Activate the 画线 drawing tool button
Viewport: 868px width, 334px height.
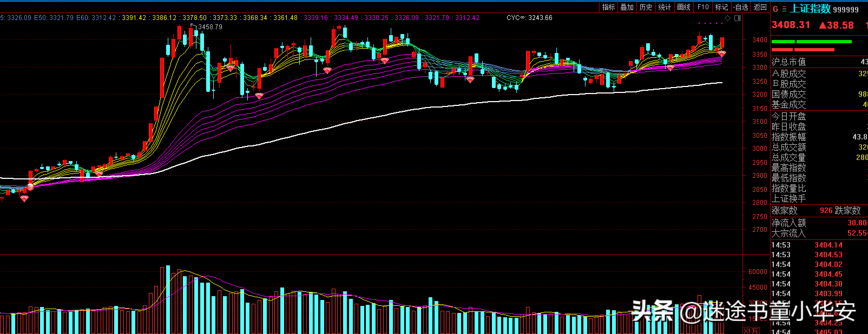[x=684, y=7]
